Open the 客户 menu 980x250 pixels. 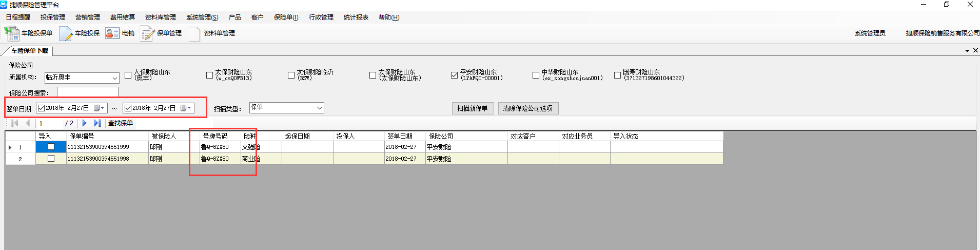[x=258, y=17]
